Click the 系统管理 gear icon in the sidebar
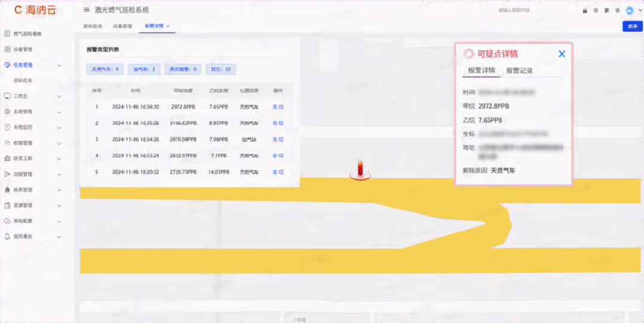 (7, 111)
